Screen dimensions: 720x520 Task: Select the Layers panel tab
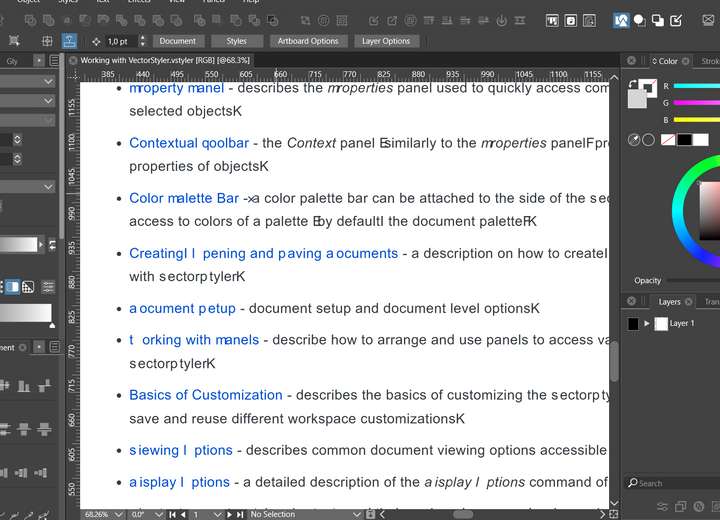click(x=669, y=302)
